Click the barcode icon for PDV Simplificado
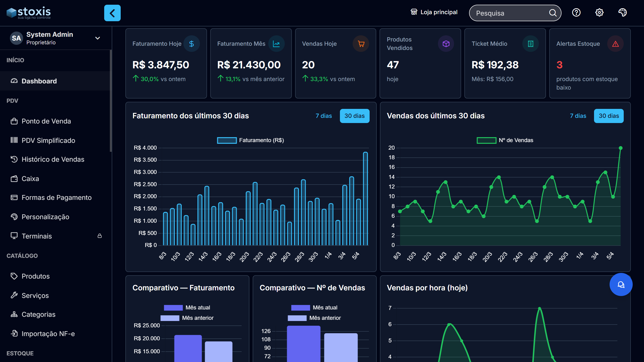Screen dimensions: 644x362 (14, 140)
